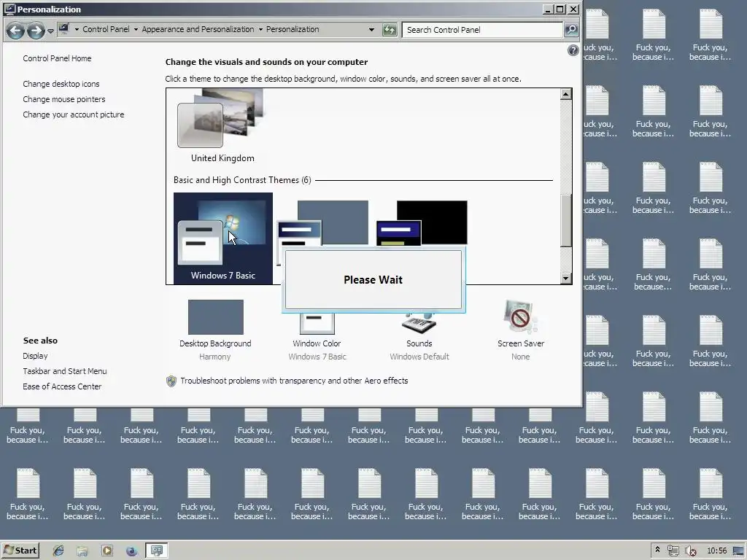Go back with the Back arrow button
The height and width of the screenshot is (560, 747).
(x=15, y=31)
